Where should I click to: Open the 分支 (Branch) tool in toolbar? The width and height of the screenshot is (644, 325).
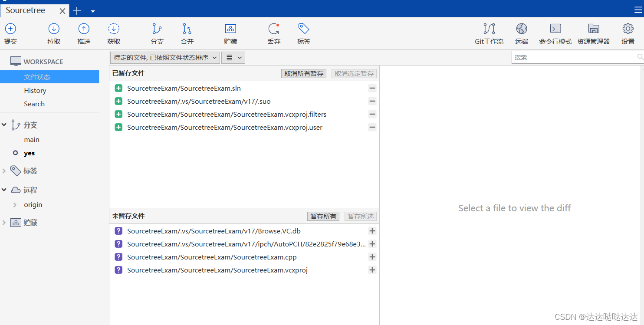click(x=157, y=34)
